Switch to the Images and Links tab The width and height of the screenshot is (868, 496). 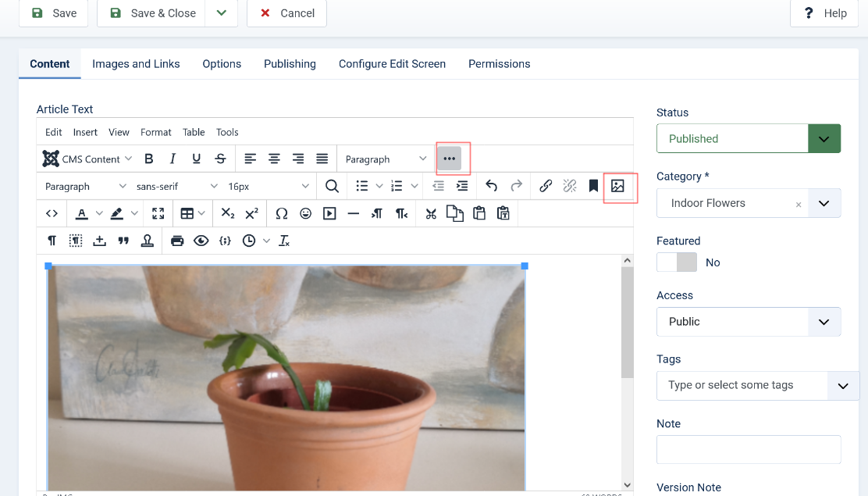pyautogui.click(x=136, y=64)
